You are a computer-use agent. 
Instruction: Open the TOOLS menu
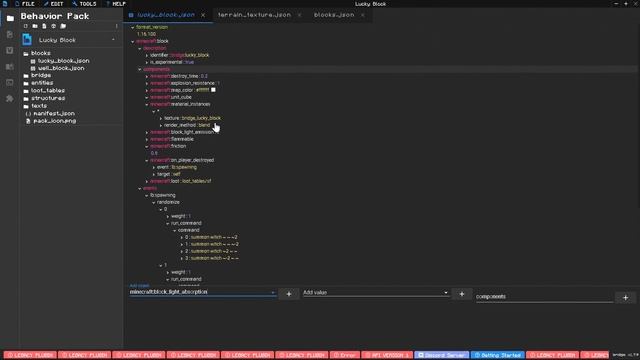point(84,4)
